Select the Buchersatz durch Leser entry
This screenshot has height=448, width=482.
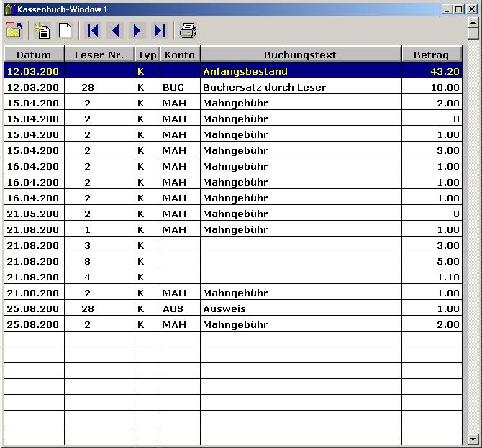264,87
